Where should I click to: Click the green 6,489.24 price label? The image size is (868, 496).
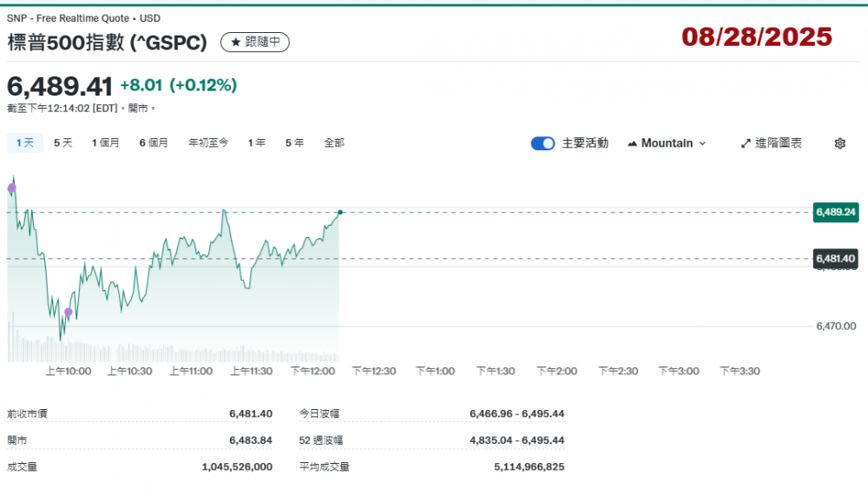(836, 212)
